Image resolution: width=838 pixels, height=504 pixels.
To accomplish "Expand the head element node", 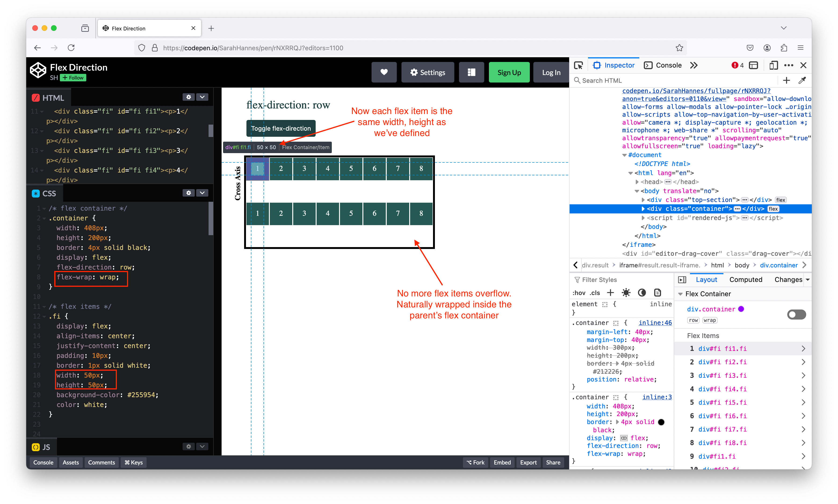I will [x=637, y=182].
